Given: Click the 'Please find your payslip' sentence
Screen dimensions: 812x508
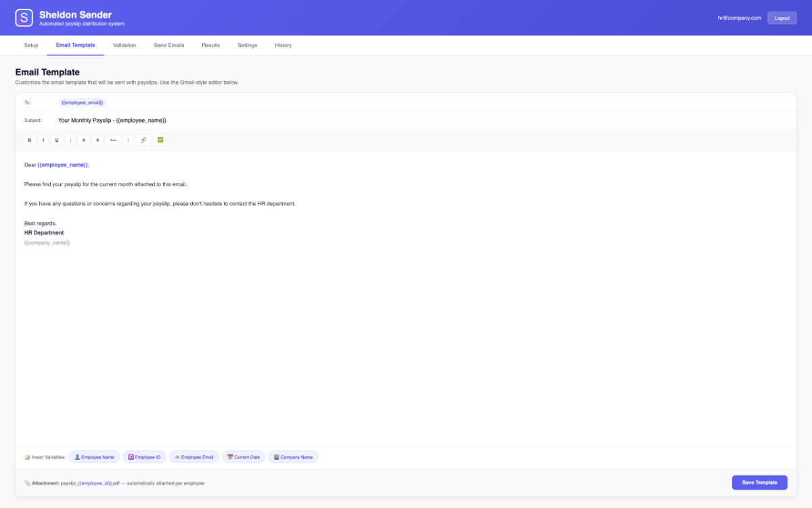Looking at the screenshot, I should coord(105,184).
